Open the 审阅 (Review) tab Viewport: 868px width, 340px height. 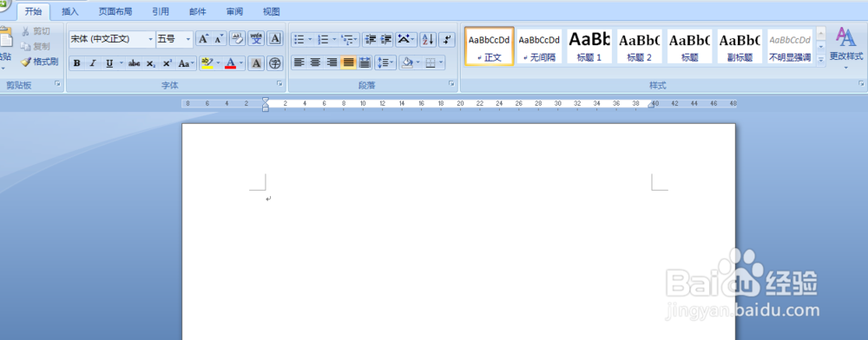point(234,11)
